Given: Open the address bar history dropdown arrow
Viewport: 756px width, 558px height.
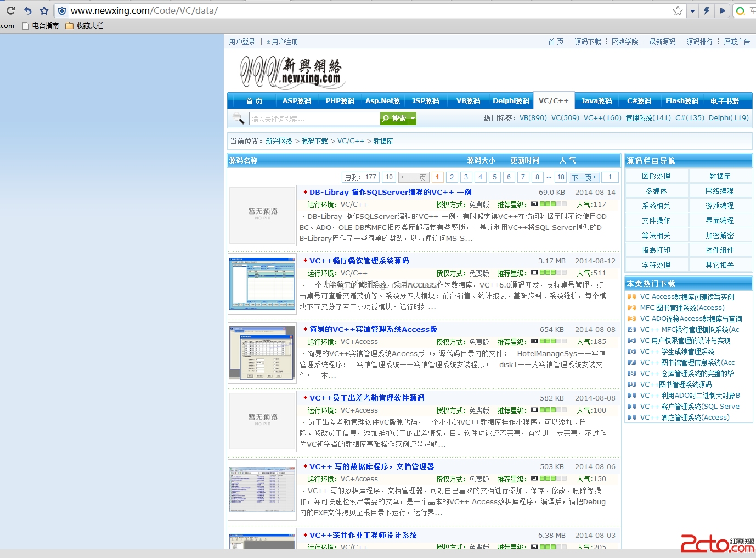Looking at the screenshot, I should [692, 10].
